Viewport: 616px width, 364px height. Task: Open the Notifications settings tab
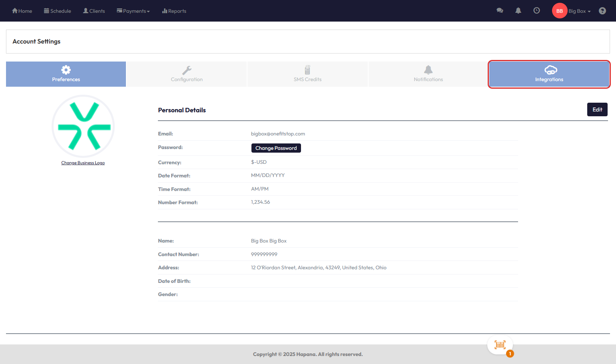(428, 74)
